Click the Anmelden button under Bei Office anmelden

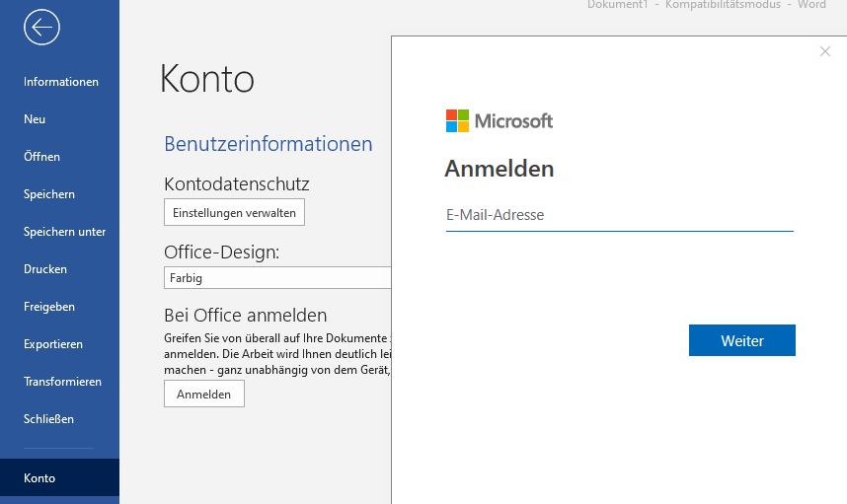coord(204,394)
